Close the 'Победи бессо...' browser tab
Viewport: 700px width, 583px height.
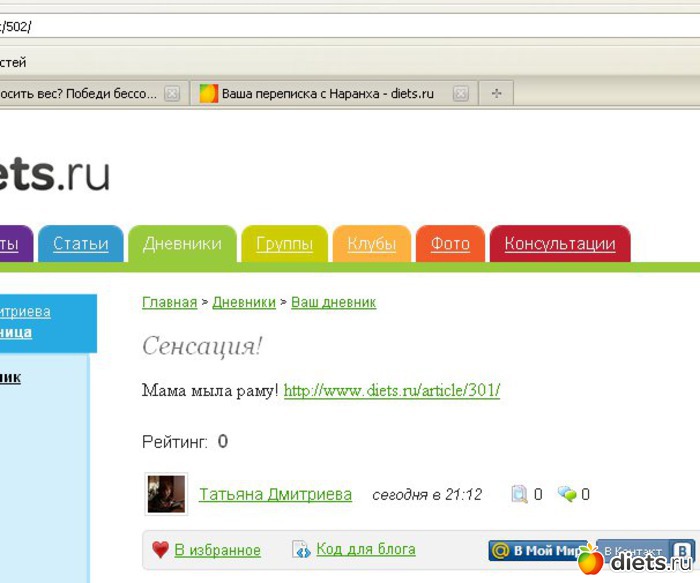pos(172,94)
